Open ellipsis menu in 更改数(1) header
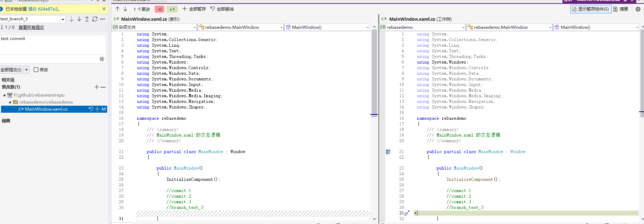The height and width of the screenshot is (224, 644). pyautogui.click(x=103, y=87)
